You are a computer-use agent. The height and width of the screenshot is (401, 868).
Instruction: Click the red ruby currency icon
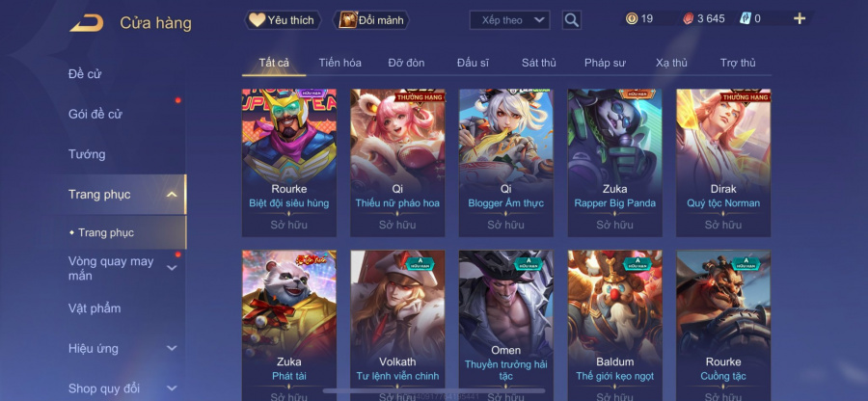688,19
